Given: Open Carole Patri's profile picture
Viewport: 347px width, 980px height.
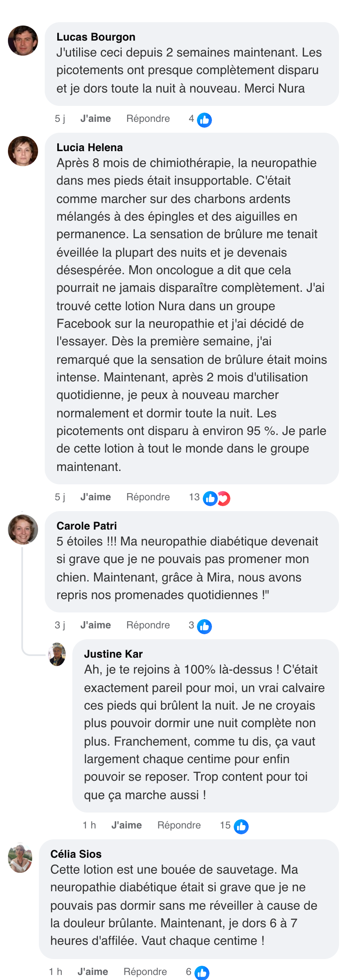Looking at the screenshot, I should [x=23, y=530].
